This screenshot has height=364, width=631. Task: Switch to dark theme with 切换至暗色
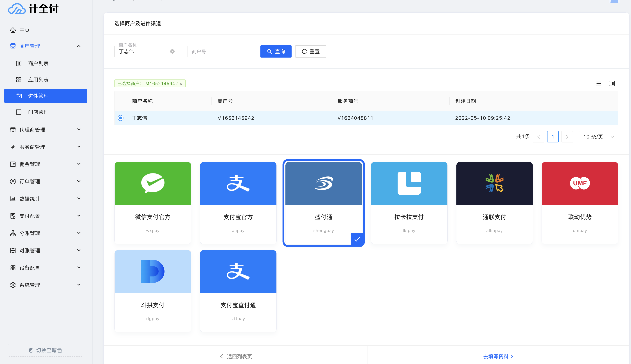pos(46,350)
